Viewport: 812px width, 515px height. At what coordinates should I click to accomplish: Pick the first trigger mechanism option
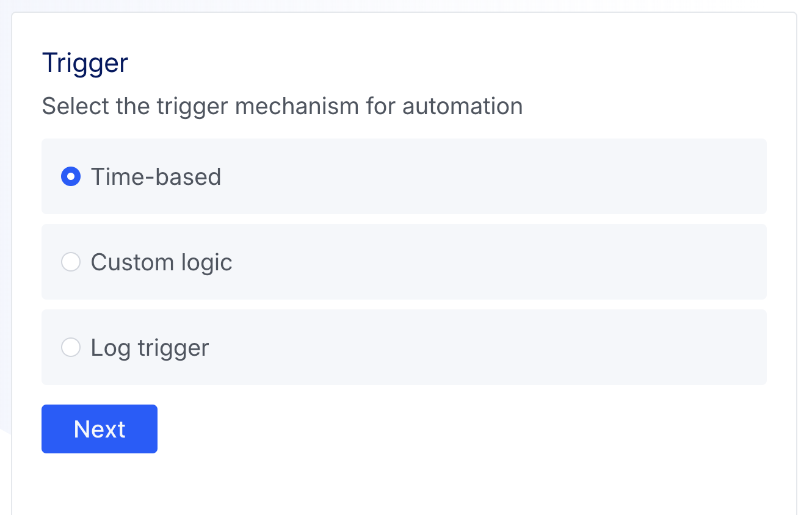pyautogui.click(x=71, y=177)
